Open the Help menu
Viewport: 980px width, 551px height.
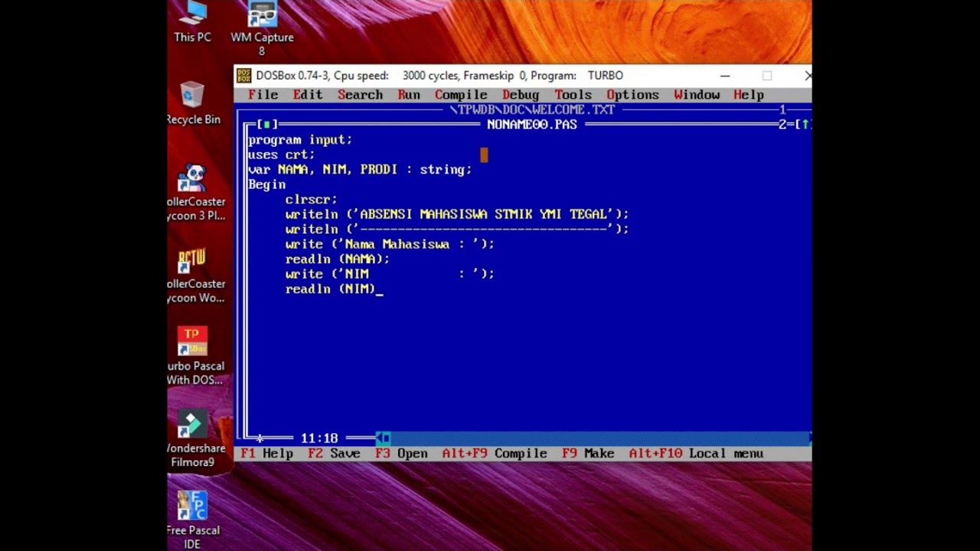749,95
